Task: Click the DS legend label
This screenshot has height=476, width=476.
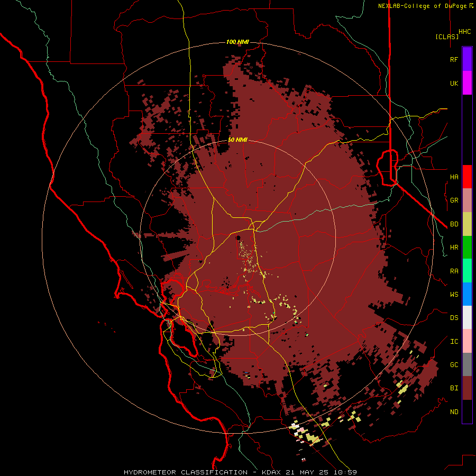Action: click(454, 317)
